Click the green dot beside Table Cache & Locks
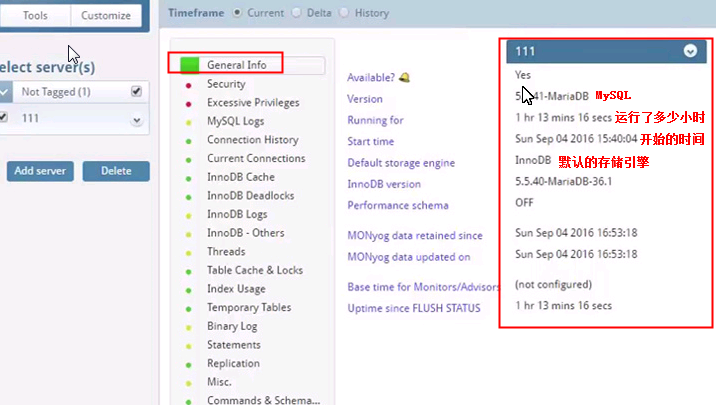Viewport: 716px width, 405px height. [189, 272]
